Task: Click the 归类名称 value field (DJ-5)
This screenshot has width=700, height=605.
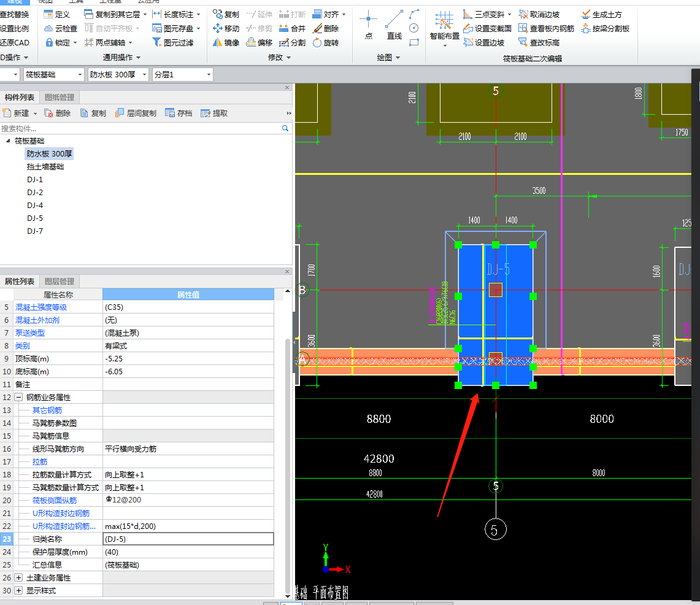Action: point(188,539)
